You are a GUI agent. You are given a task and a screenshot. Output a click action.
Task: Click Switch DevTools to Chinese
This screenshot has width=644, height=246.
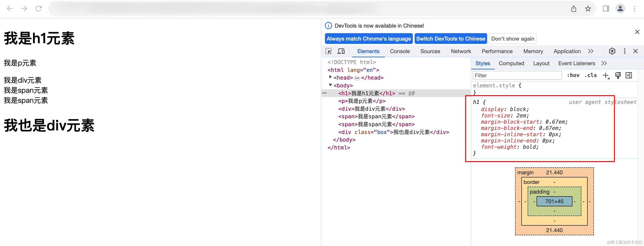tap(451, 39)
